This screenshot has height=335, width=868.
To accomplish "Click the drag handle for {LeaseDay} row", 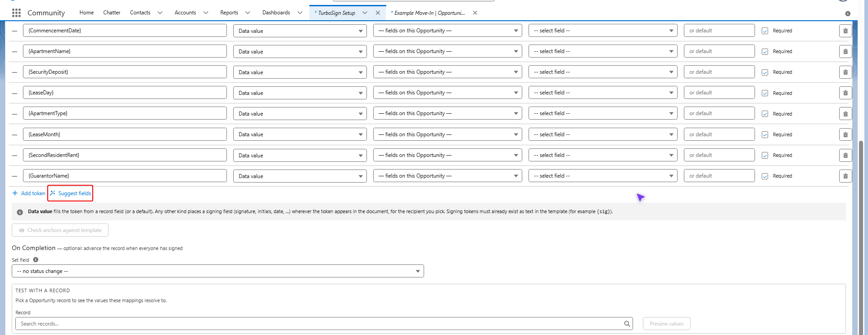I will (x=14, y=93).
